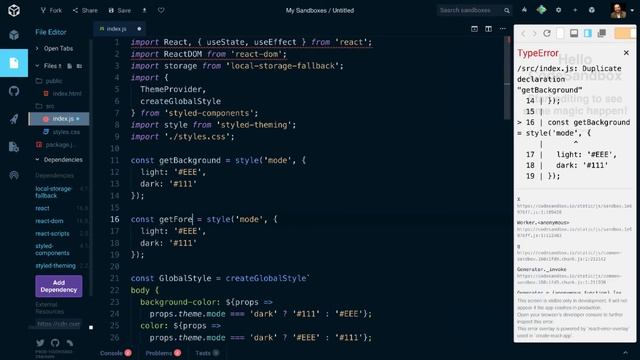640x360 pixels.
Task: Open preview in new window icon
Action: click(x=602, y=33)
